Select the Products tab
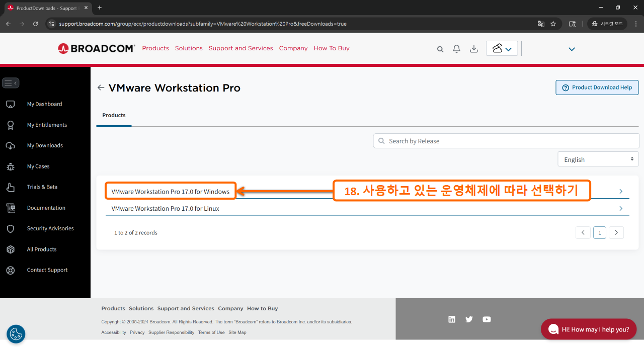This screenshot has height=347, width=644. [114, 115]
